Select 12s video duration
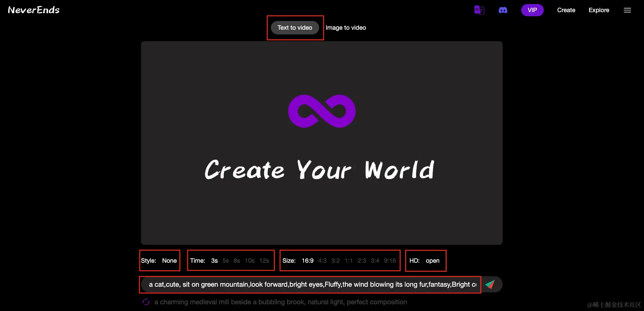This screenshot has height=311, width=644. [x=264, y=261]
